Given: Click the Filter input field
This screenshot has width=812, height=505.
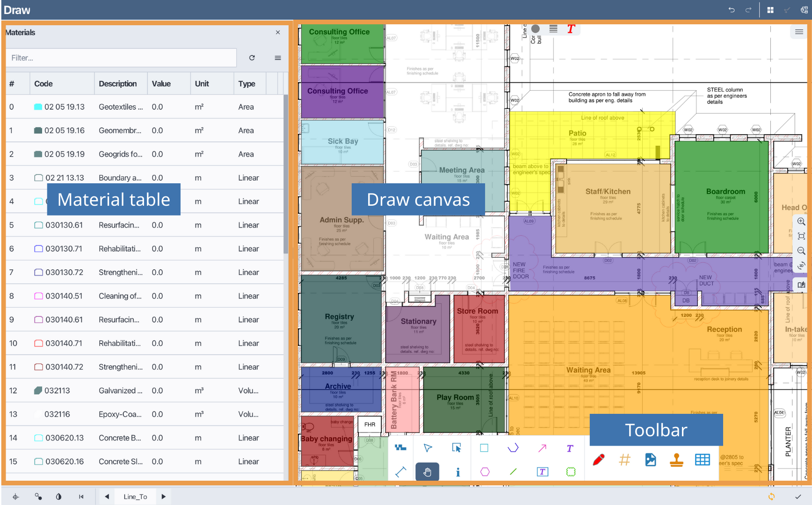Looking at the screenshot, I should pyautogui.click(x=121, y=58).
